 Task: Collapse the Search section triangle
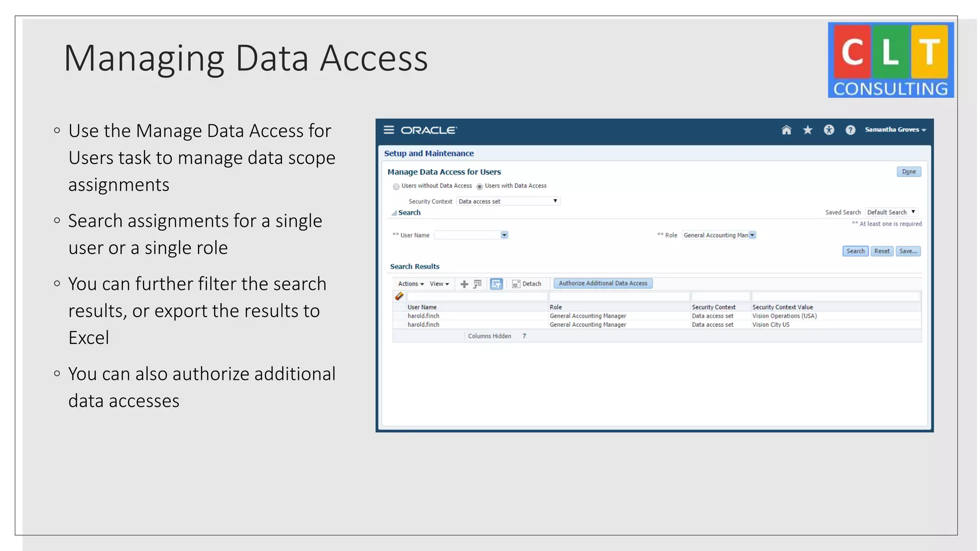tap(394, 213)
